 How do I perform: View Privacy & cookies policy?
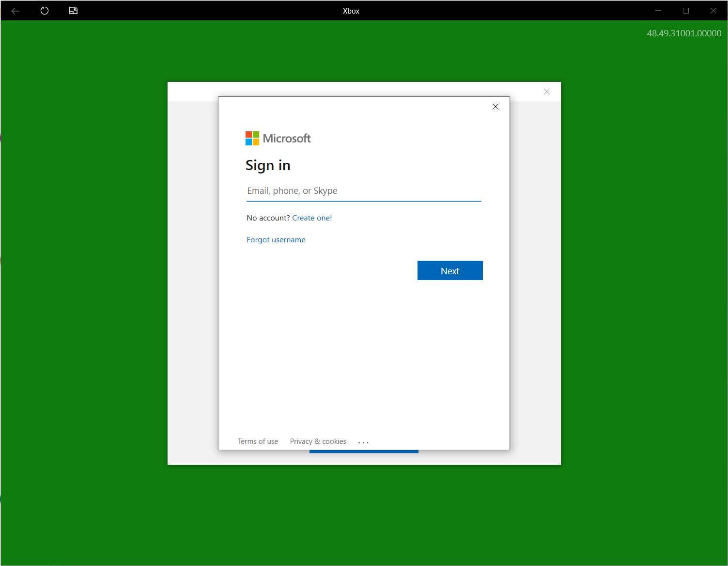pyautogui.click(x=318, y=441)
